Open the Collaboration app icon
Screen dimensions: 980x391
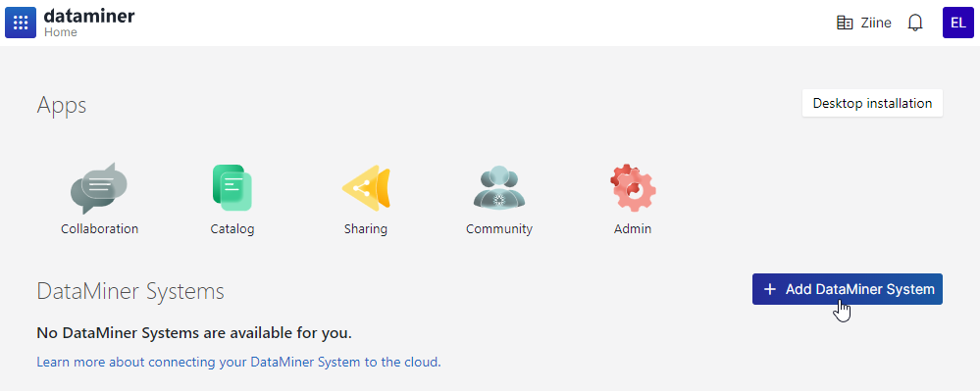(x=99, y=188)
